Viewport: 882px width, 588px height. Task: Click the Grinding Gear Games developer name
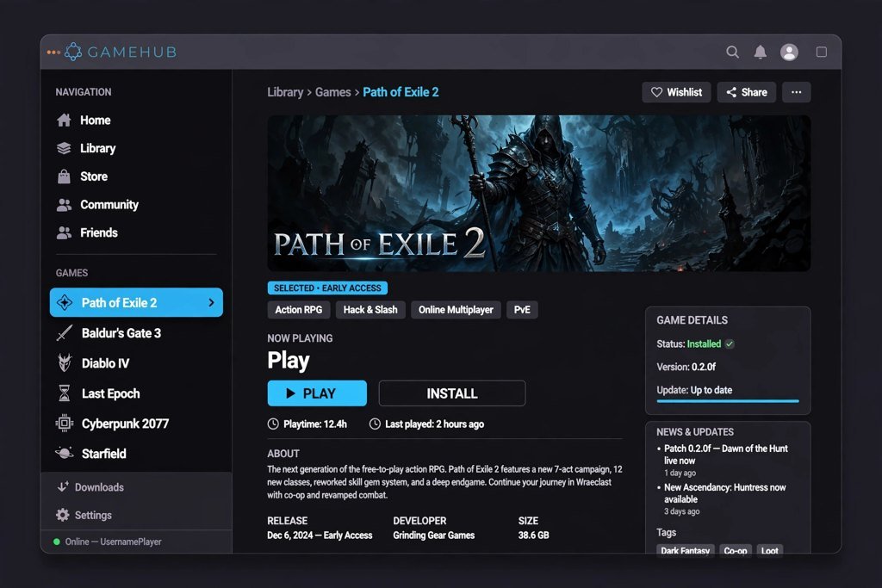coord(434,535)
